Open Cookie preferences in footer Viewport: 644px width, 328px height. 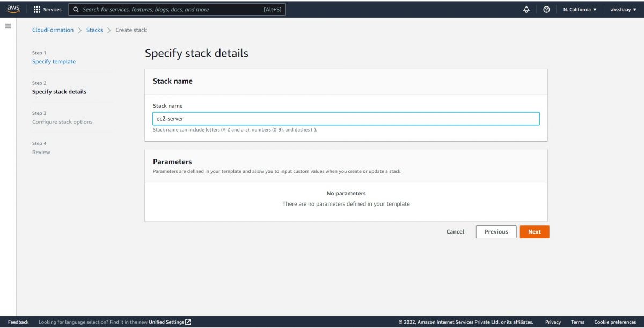click(615, 322)
